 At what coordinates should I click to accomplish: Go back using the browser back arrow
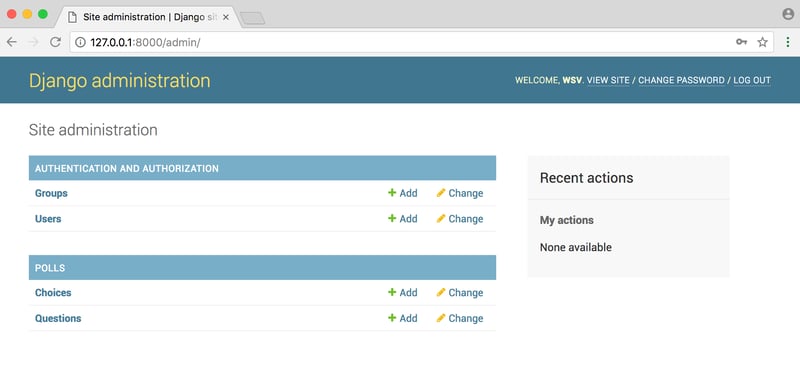(11, 42)
